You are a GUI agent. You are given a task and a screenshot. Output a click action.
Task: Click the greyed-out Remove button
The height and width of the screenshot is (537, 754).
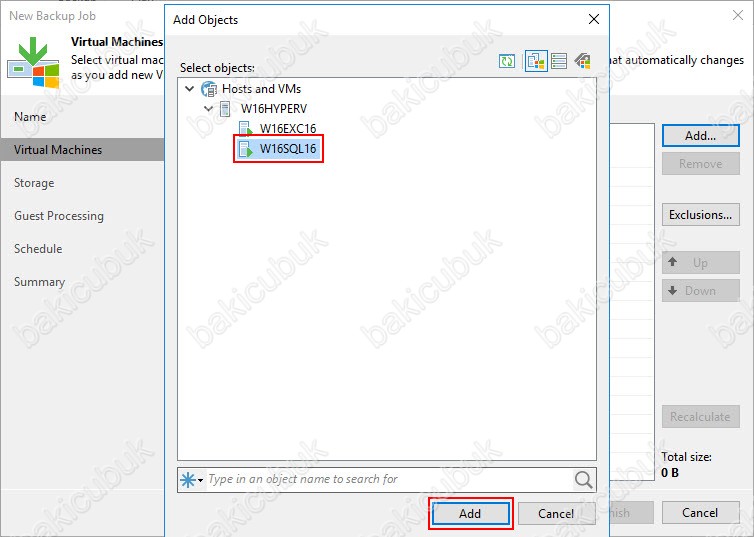coord(701,164)
